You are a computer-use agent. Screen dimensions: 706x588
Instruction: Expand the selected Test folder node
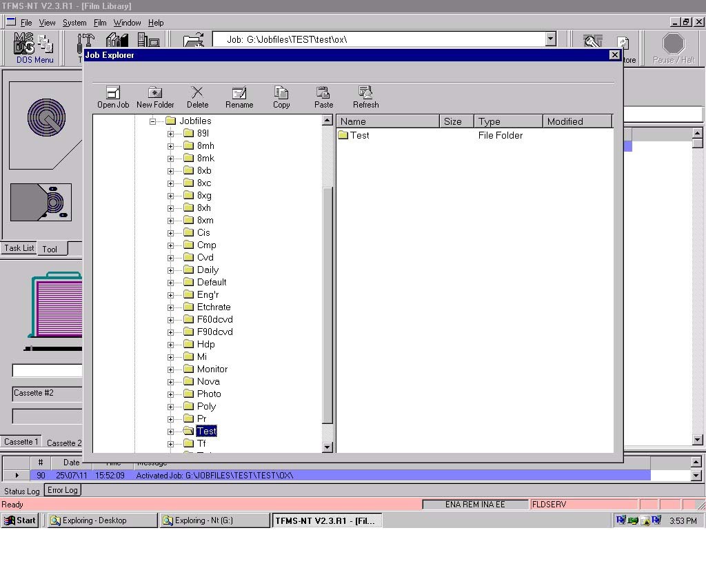pos(170,432)
